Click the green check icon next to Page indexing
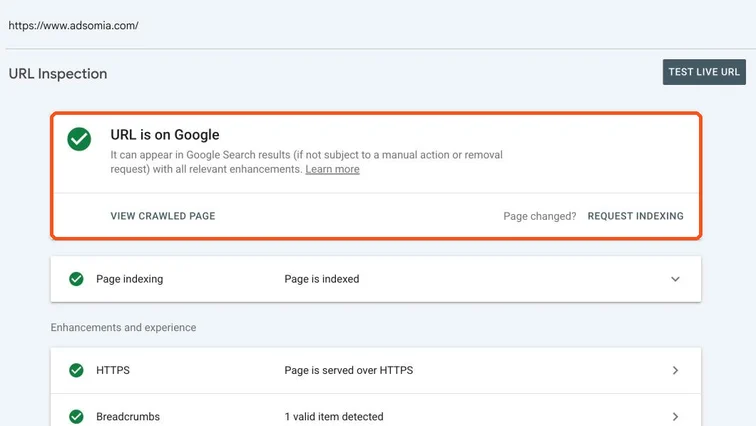The height and width of the screenshot is (426, 756). [76, 279]
